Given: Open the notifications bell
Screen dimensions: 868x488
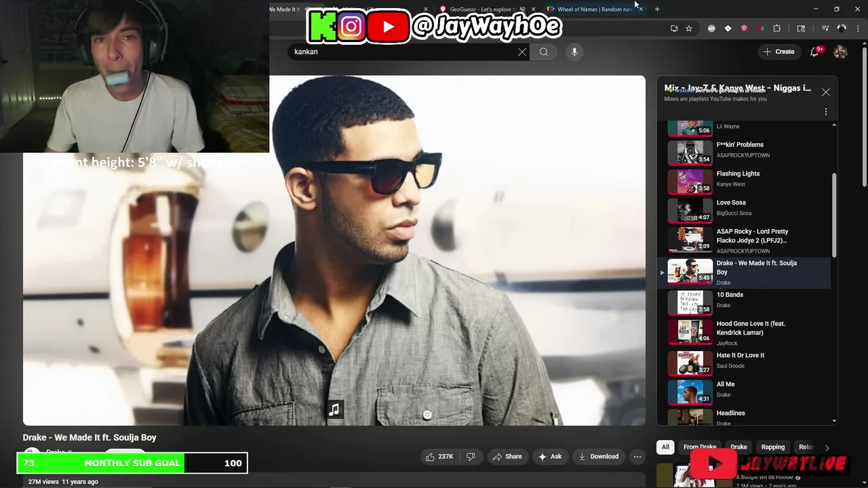Looking at the screenshot, I should pyautogui.click(x=815, y=52).
